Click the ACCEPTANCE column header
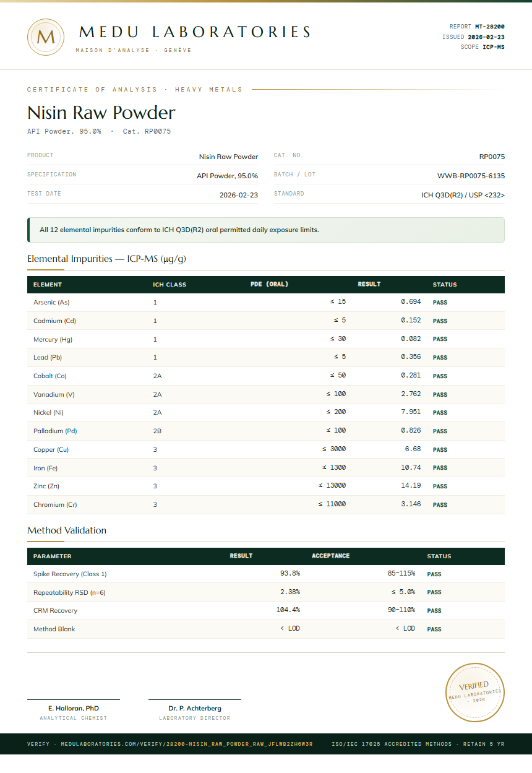Screen dimensions: 532x773 pos(331,556)
